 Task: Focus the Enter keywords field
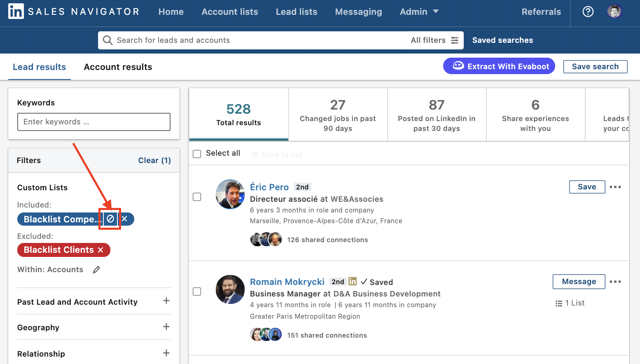pos(94,122)
